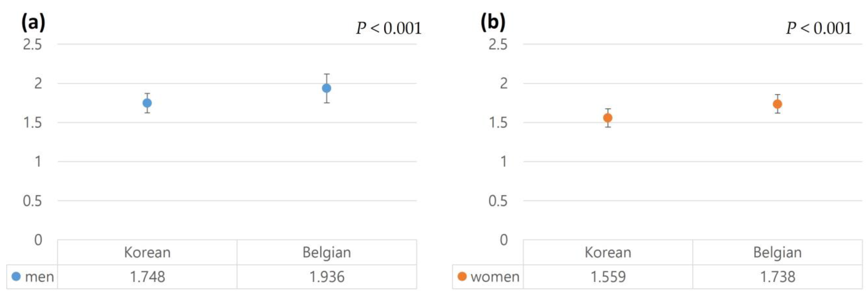Click the (a) panel label
The image size is (868, 296).
[33, 23]
